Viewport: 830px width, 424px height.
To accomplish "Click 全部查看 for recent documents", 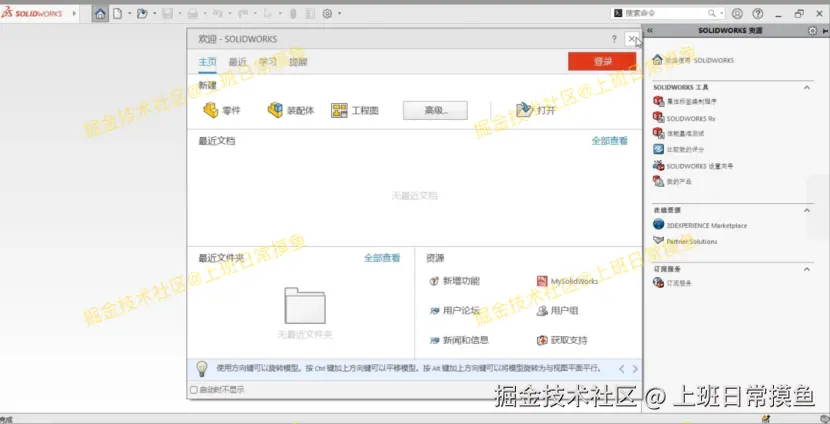I will tap(609, 141).
